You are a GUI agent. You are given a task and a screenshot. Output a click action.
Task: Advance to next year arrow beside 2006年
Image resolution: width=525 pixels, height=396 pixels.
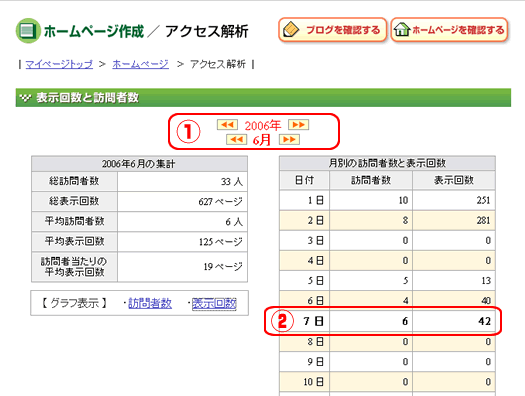pos(298,125)
